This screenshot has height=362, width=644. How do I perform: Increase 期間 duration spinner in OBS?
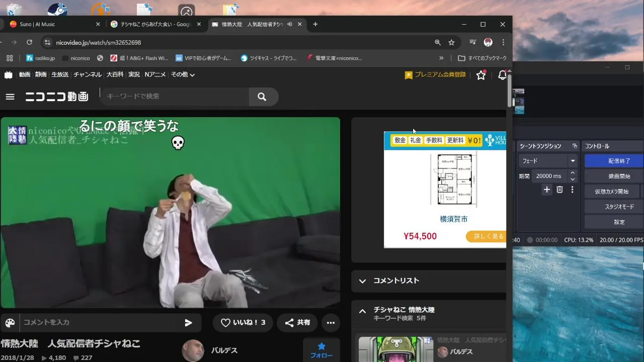(x=573, y=173)
